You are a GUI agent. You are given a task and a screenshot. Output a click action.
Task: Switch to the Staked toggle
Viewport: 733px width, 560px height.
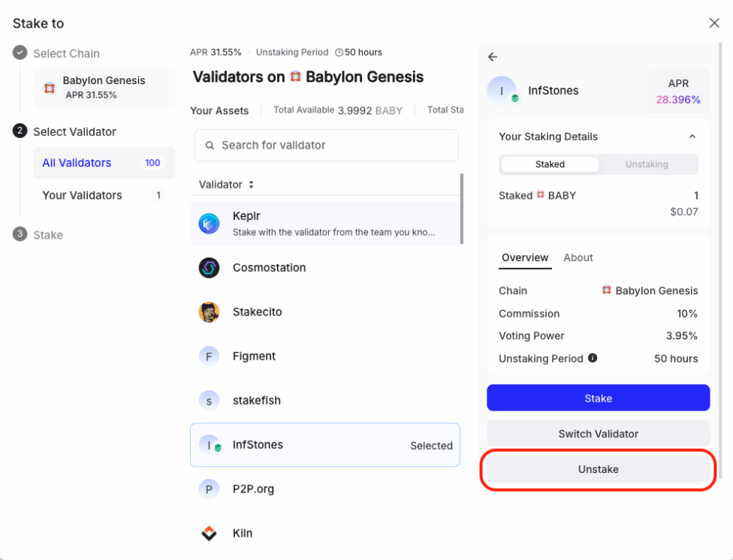pos(550,164)
